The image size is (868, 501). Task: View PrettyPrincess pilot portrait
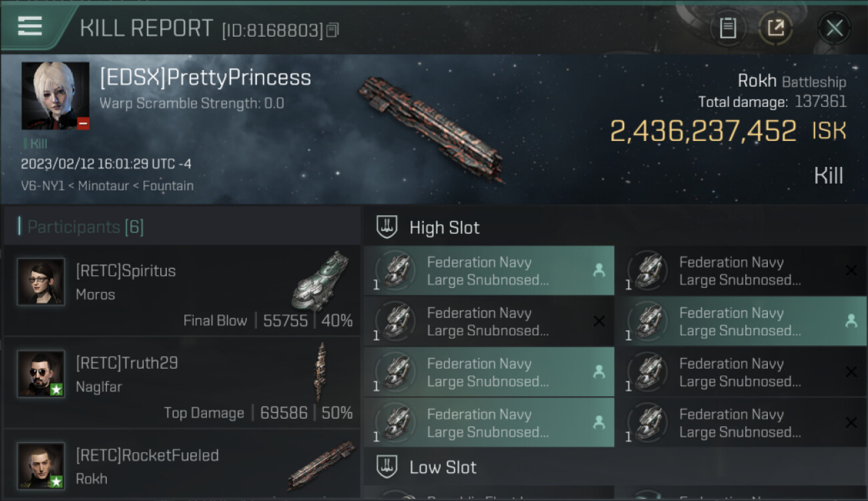coord(55,96)
